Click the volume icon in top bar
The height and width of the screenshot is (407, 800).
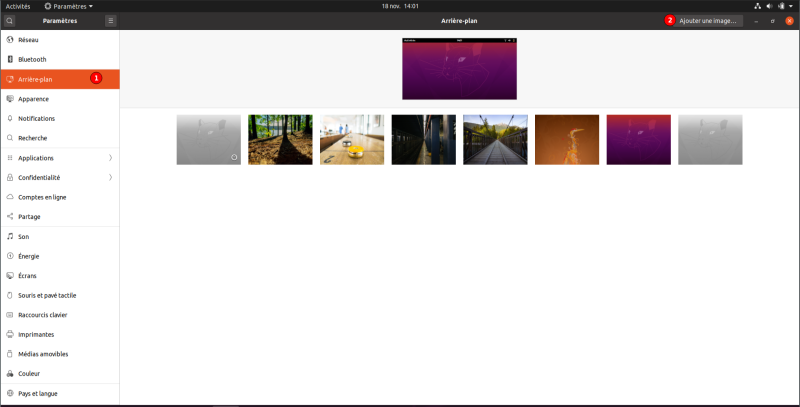769,6
